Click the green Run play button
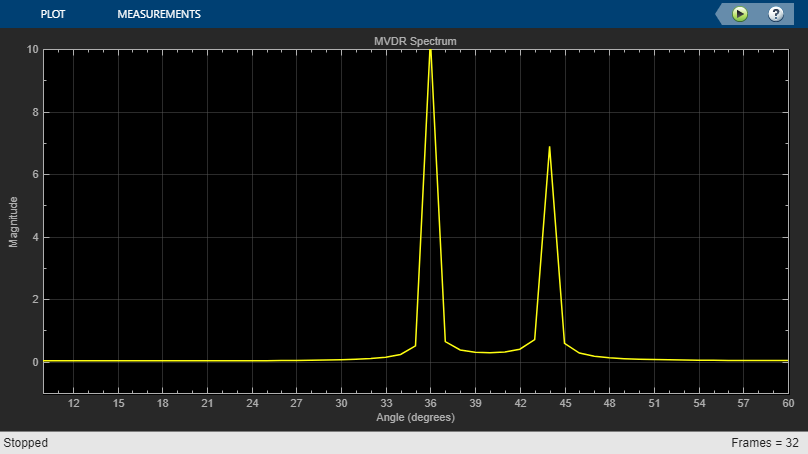Image resolution: width=808 pixels, height=454 pixels. pos(740,14)
